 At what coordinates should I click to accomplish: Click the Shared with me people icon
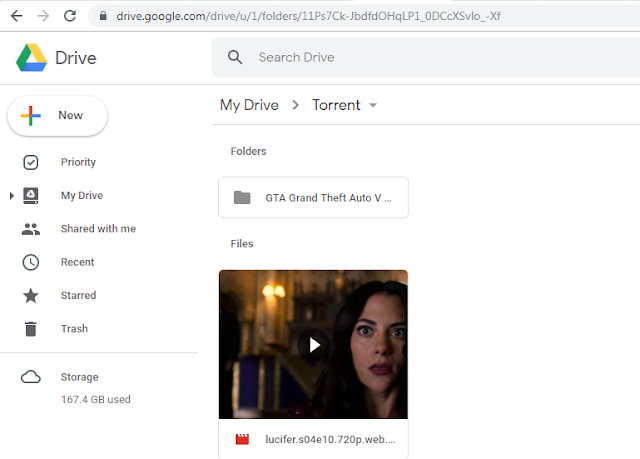coord(31,229)
